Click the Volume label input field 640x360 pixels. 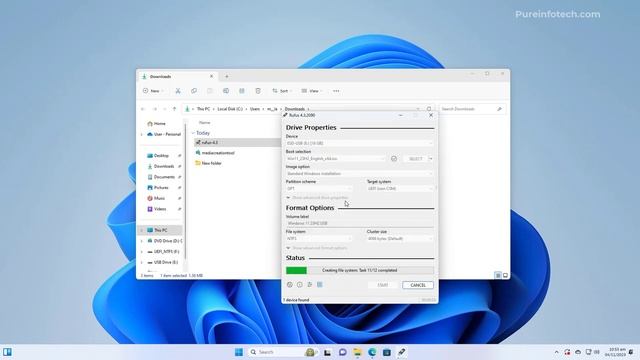[359, 223]
